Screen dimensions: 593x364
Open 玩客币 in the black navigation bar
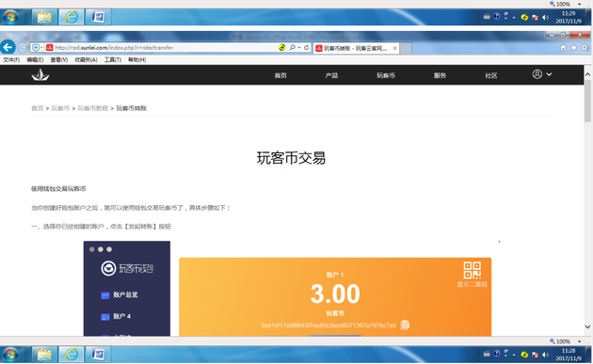[386, 75]
